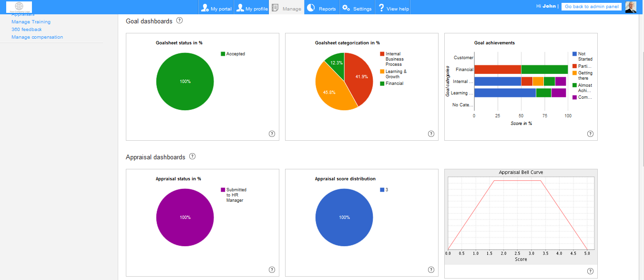This screenshot has height=280, width=644.
Task: Click the Goalsheet categorization in % title
Action: click(348, 43)
